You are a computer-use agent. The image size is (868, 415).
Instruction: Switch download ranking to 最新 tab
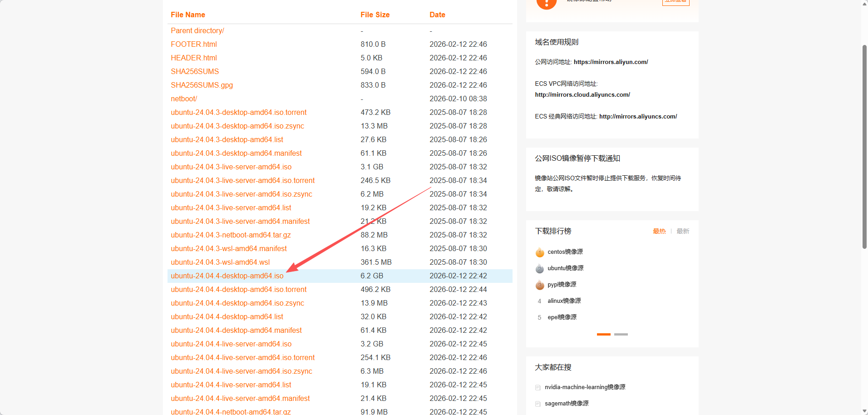coord(683,231)
